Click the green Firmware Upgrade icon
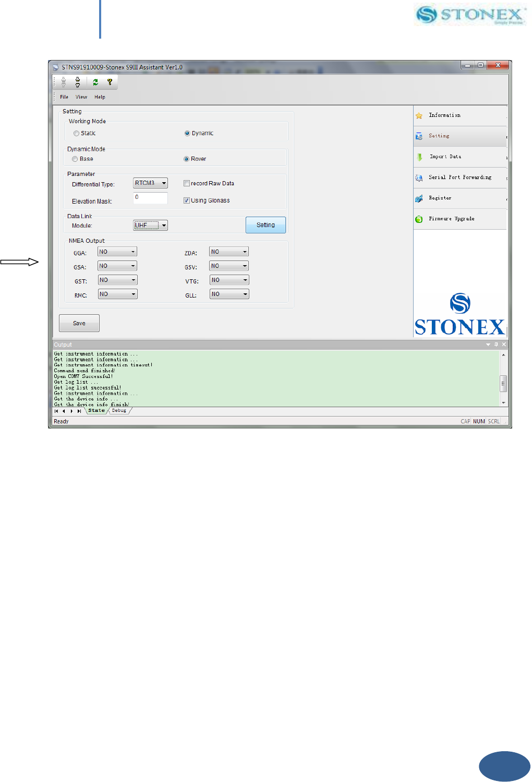This screenshot has width=532, height=782. (419, 219)
